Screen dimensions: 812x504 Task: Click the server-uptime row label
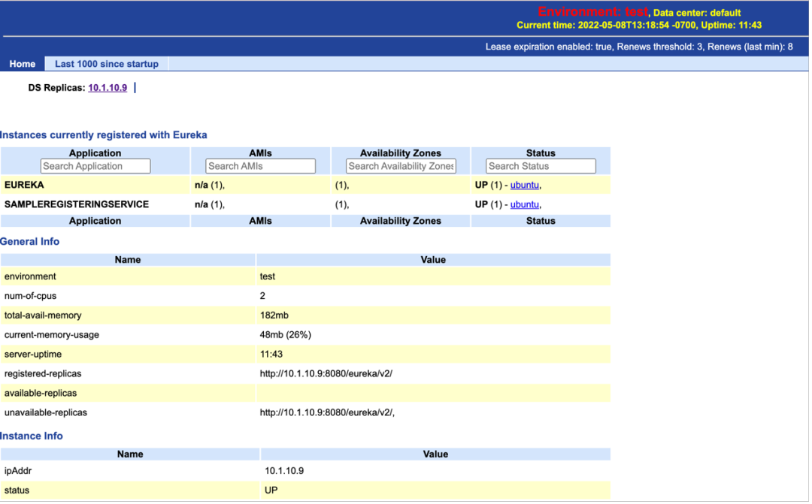coord(32,355)
